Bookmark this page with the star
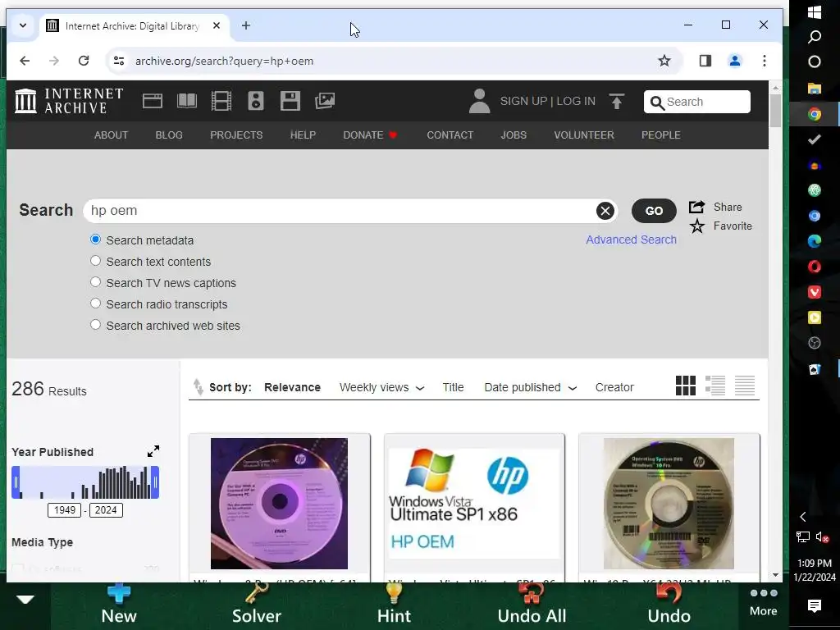 (x=664, y=61)
